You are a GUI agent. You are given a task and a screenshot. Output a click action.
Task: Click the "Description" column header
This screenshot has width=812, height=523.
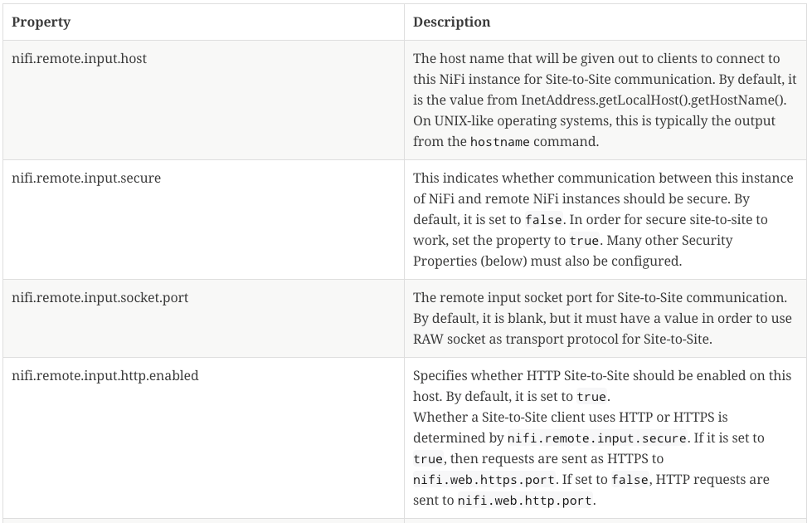pyautogui.click(x=451, y=22)
